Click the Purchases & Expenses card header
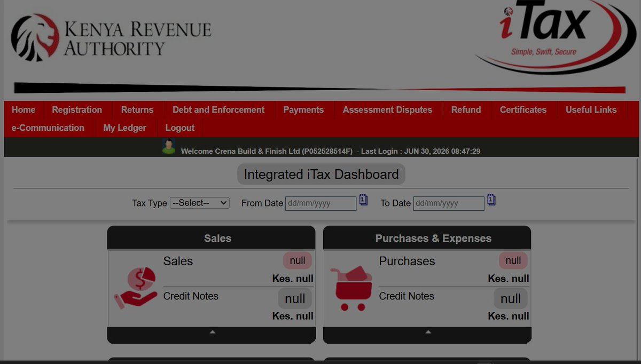The height and width of the screenshot is (364, 641). click(x=427, y=238)
